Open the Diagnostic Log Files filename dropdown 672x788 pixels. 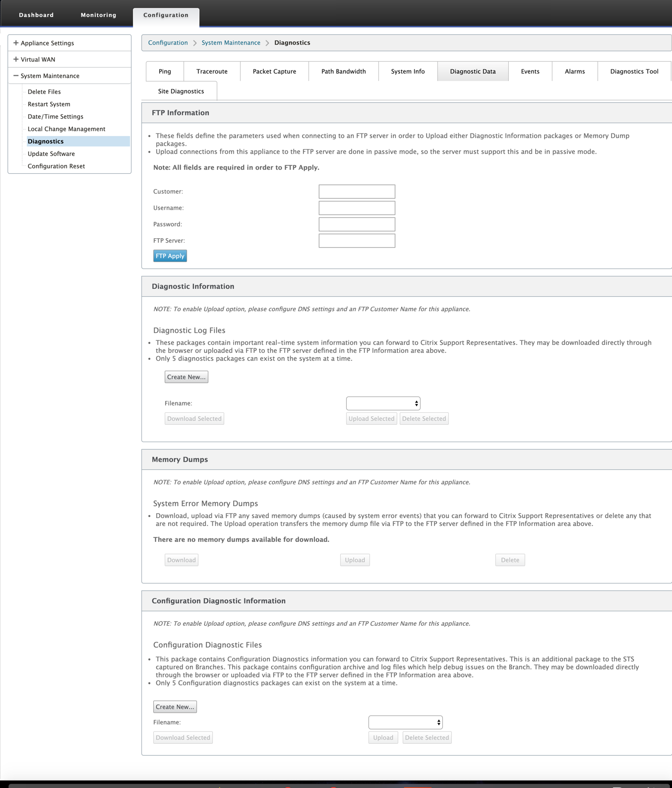(383, 403)
